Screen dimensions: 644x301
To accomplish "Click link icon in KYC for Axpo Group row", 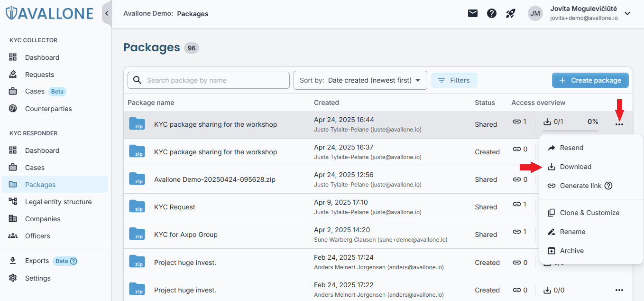I will click(x=517, y=232).
